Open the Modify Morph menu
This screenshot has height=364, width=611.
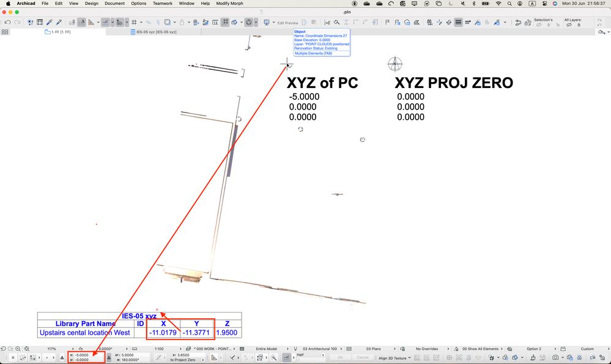click(x=229, y=3)
